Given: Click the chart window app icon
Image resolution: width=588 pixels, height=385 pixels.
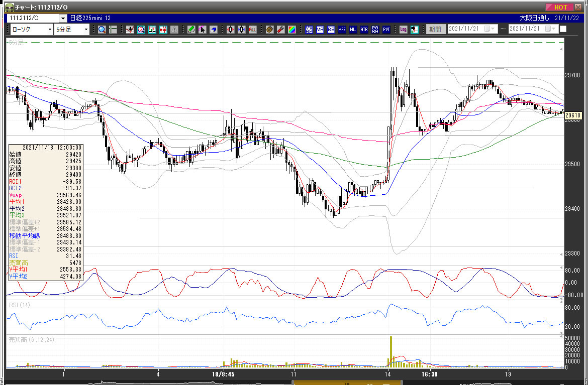Looking at the screenshot, I should (x=9, y=7).
